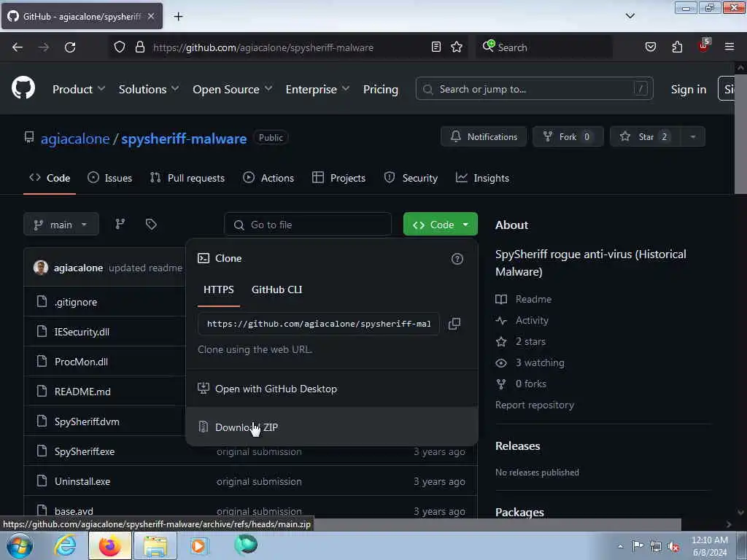This screenshot has width=747, height=560.
Task: Open IESecurity.dll file
Action: coord(82,332)
